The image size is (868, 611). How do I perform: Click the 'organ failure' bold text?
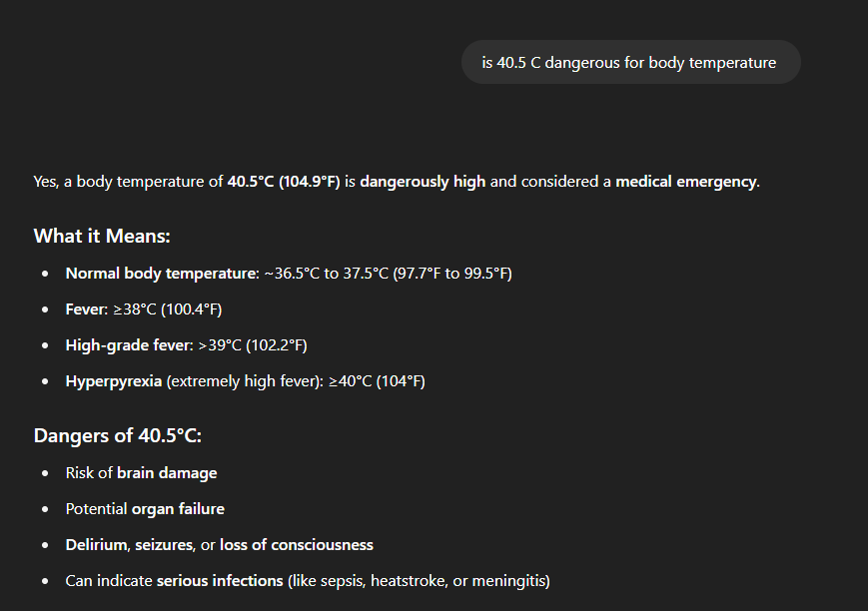coord(178,509)
